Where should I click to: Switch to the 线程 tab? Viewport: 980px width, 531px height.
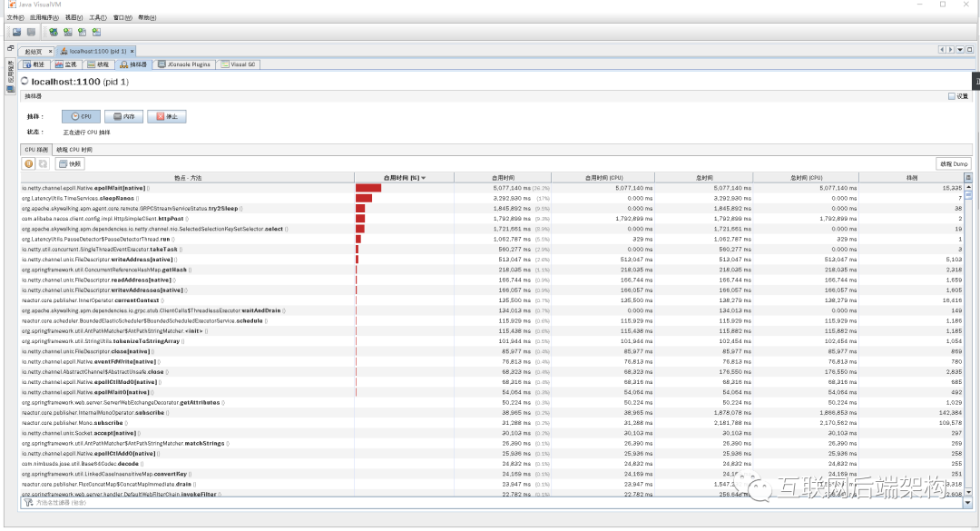pos(99,64)
